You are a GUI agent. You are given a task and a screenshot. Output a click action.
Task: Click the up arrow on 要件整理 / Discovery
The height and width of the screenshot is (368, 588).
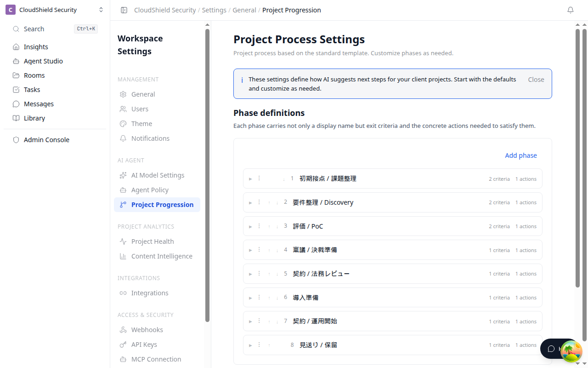click(x=269, y=202)
